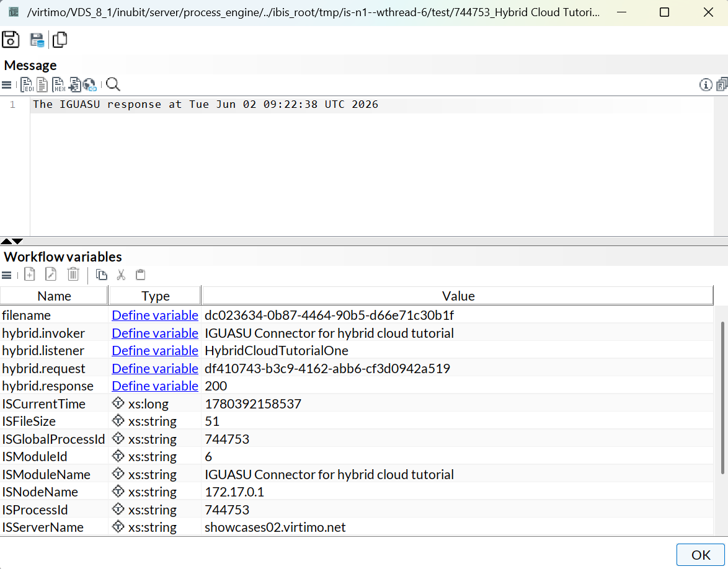Click xs:string type icon for ISServerName
Image resolution: width=728 pixels, height=569 pixels.
tap(118, 526)
